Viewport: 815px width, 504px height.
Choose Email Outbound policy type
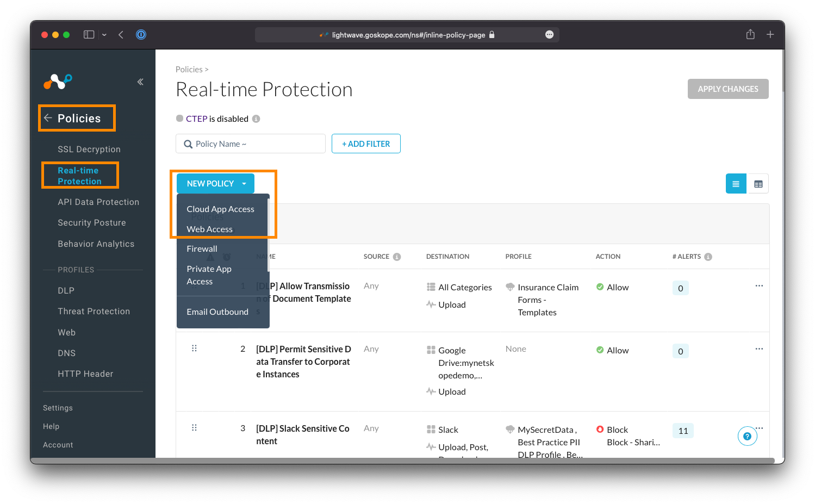[217, 312]
